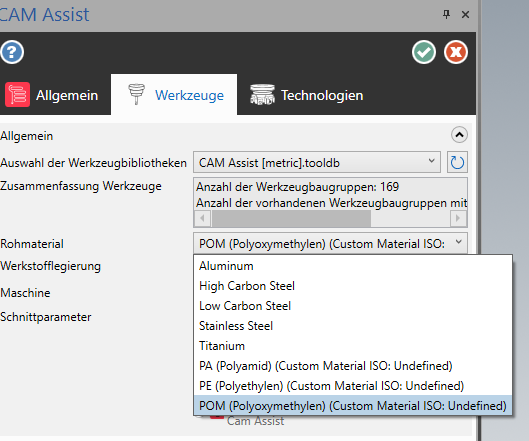Pin the CAM Assist panel
Screen dimensions: 529x441
[446, 14]
